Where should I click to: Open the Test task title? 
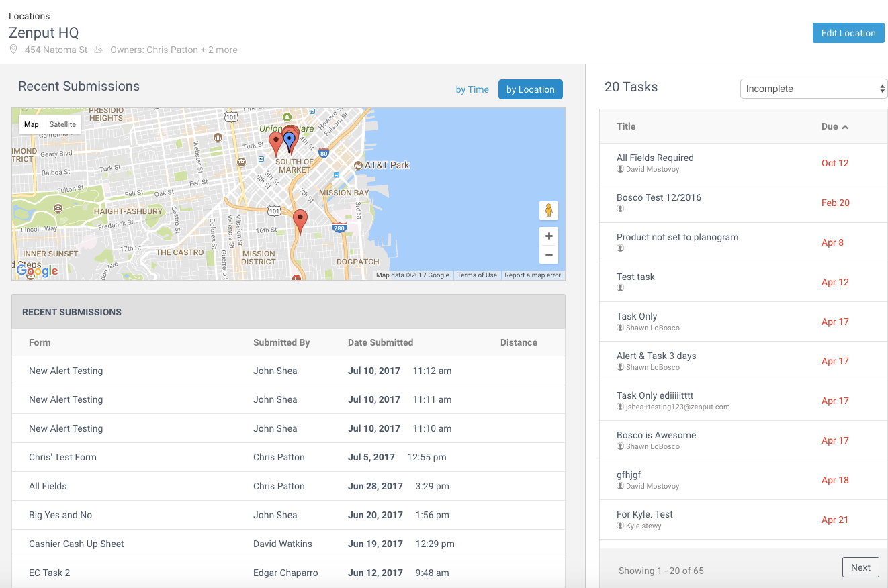click(635, 277)
